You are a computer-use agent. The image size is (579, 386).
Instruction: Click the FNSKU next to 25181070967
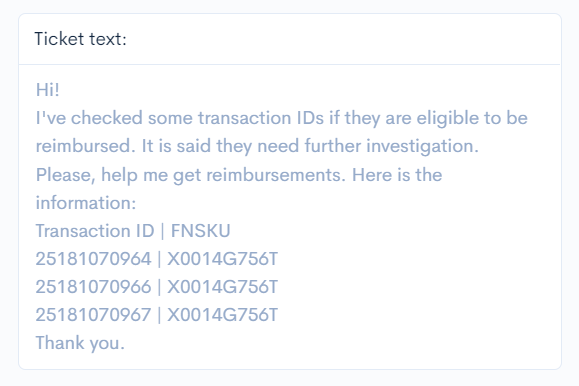tap(222, 315)
